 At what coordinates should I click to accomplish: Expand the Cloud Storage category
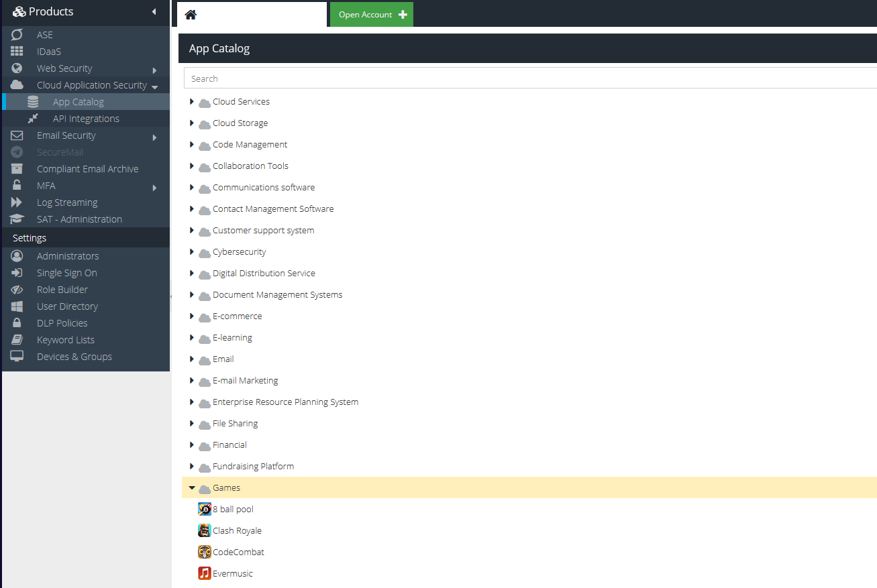coord(192,123)
